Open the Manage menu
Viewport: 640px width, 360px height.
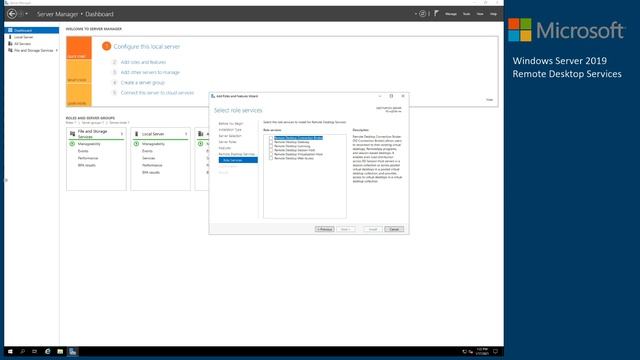(451, 14)
